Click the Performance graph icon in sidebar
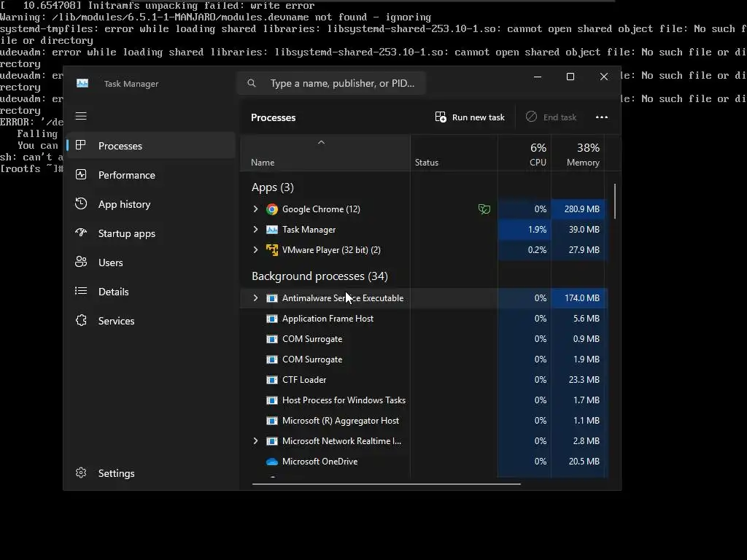Screen dimensions: 747x560 pos(81,175)
